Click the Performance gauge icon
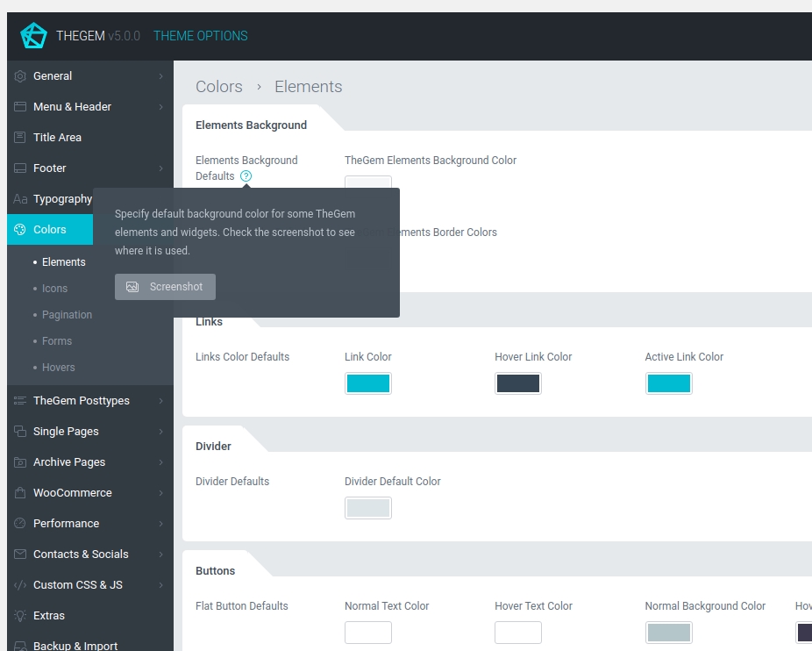 click(x=20, y=524)
